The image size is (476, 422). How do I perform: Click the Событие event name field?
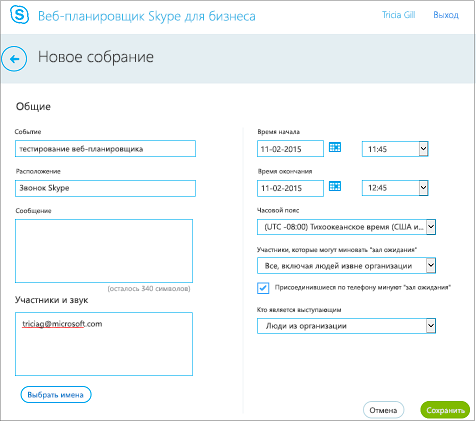tap(105, 149)
